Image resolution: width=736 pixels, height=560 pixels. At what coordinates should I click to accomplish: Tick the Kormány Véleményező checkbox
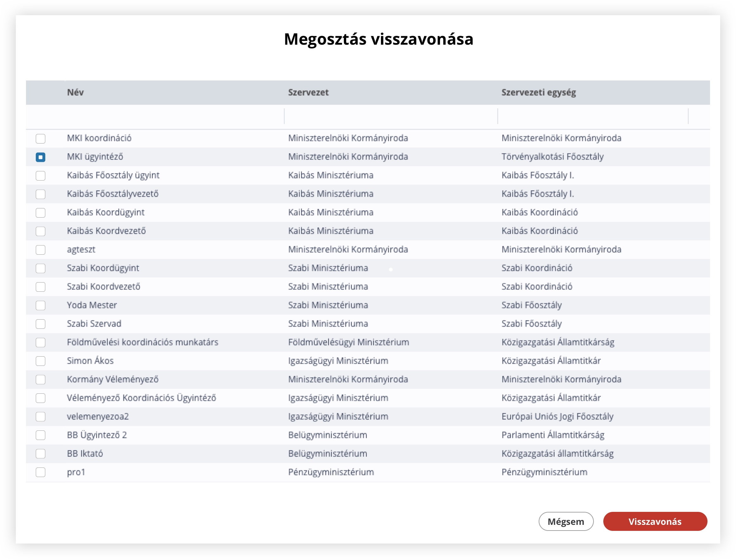click(x=40, y=379)
